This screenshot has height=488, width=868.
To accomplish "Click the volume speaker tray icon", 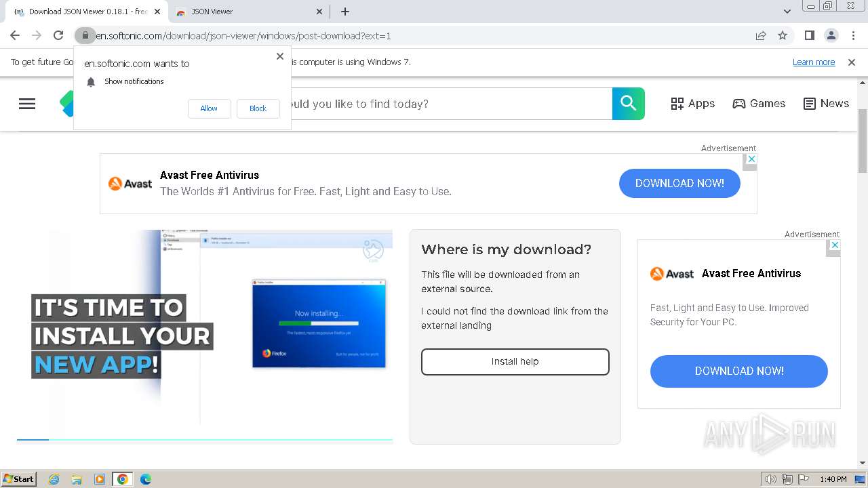I will click(770, 479).
